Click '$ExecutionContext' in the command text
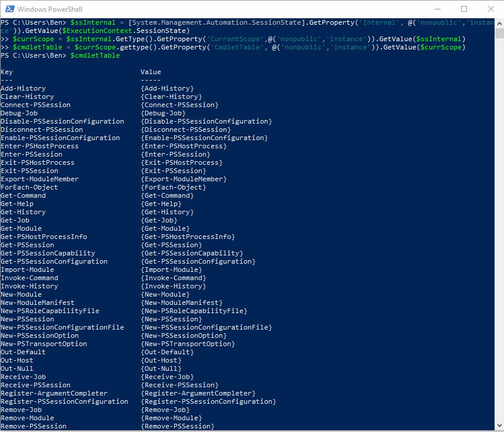This screenshot has width=504, height=432. [97, 31]
